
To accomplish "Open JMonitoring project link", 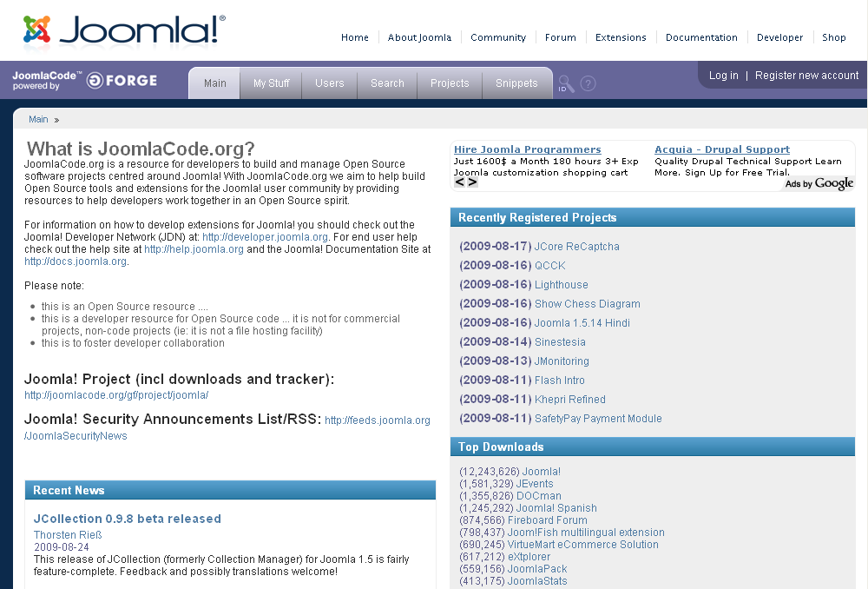I will click(562, 361).
